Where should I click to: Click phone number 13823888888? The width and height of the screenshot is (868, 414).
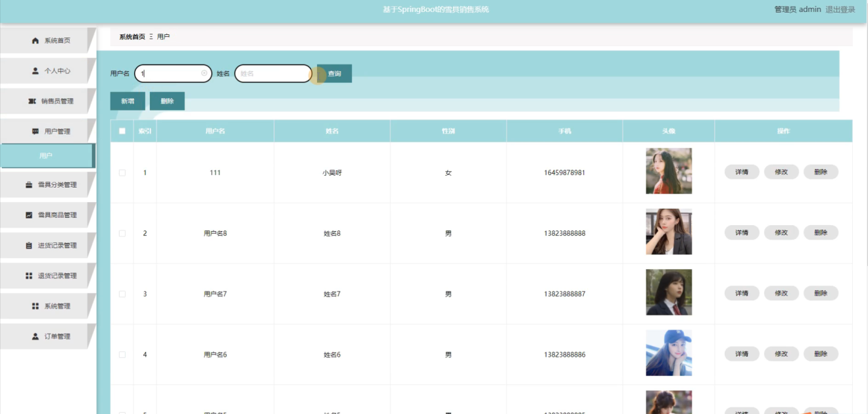point(564,233)
